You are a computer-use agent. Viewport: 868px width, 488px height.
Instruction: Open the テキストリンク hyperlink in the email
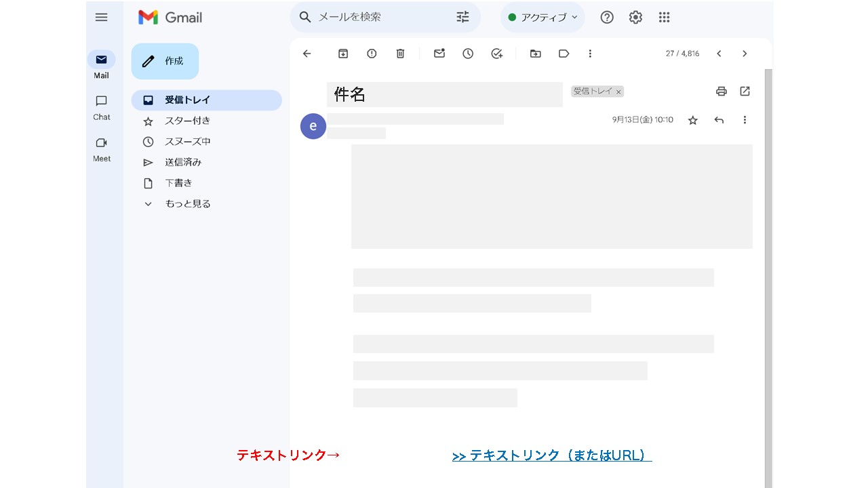point(552,455)
